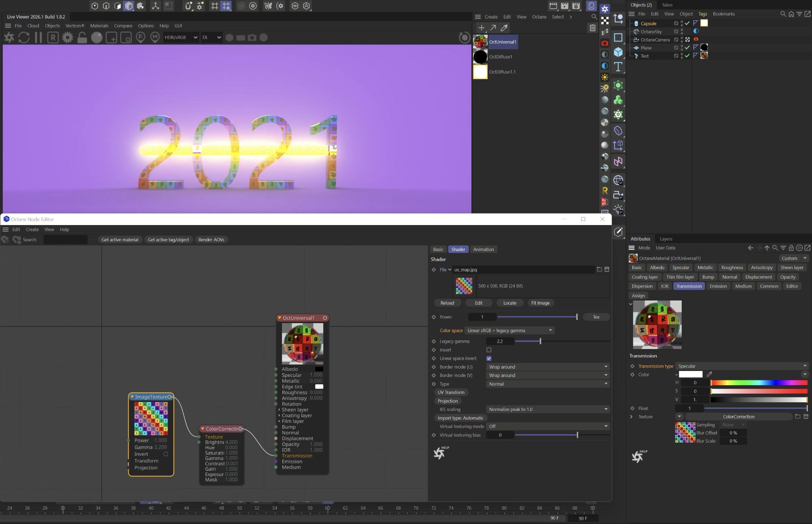Click the Transmission hue slider bar

tap(759, 383)
